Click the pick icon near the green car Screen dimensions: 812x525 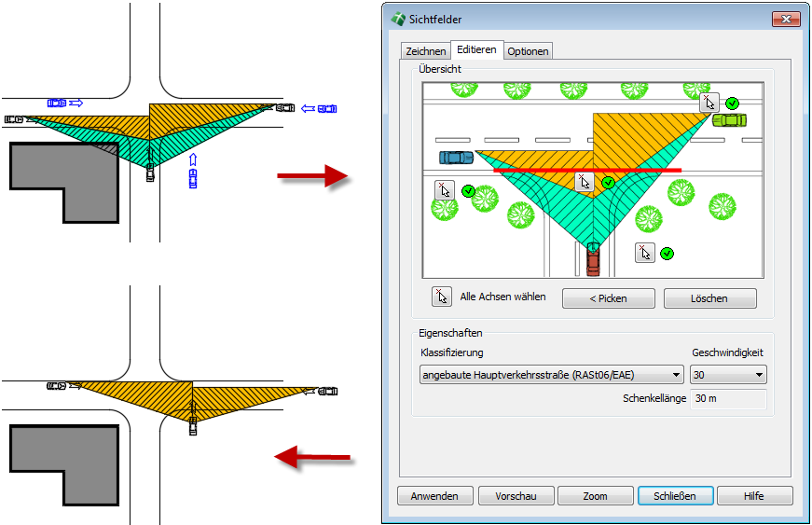pyautogui.click(x=709, y=103)
